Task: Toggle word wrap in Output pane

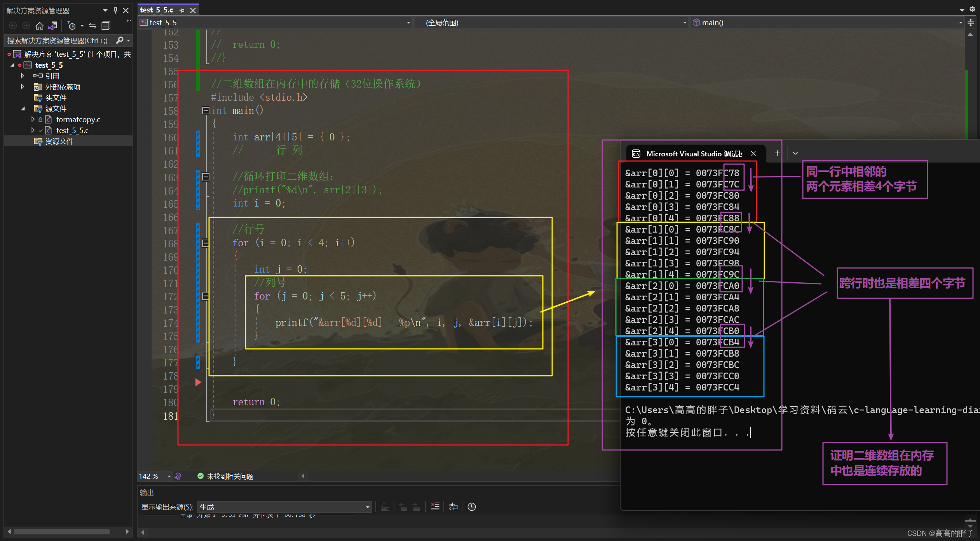Action: tap(453, 507)
